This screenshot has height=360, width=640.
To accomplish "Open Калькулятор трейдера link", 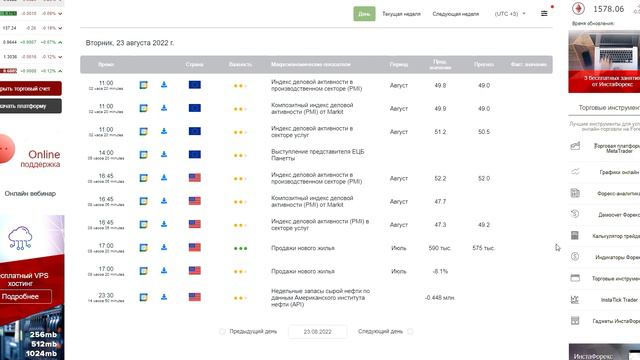I will click(616, 236).
